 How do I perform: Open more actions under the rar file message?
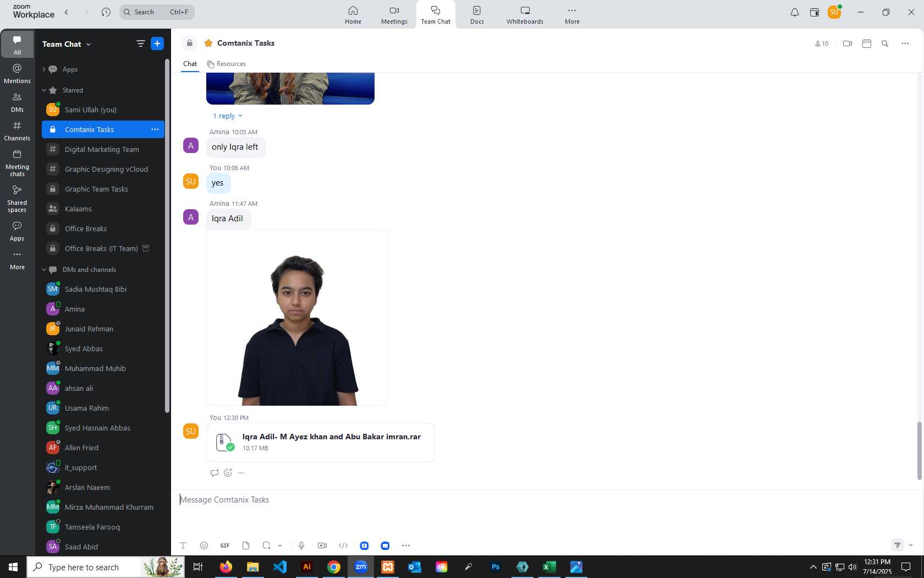[241, 473]
